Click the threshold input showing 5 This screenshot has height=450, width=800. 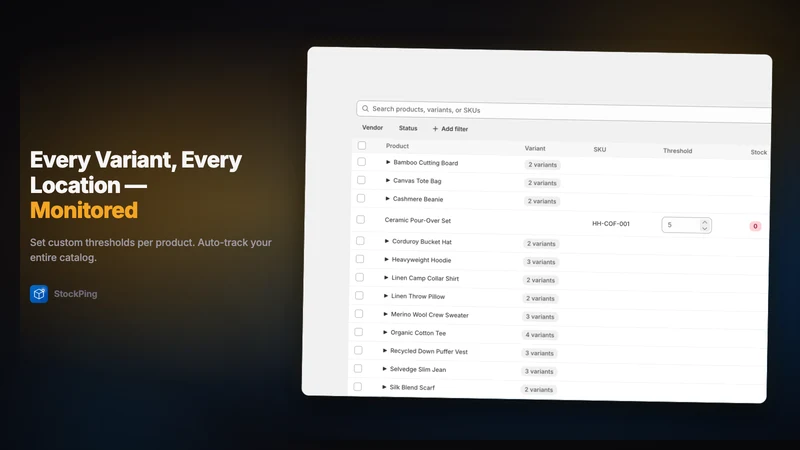tap(686, 225)
